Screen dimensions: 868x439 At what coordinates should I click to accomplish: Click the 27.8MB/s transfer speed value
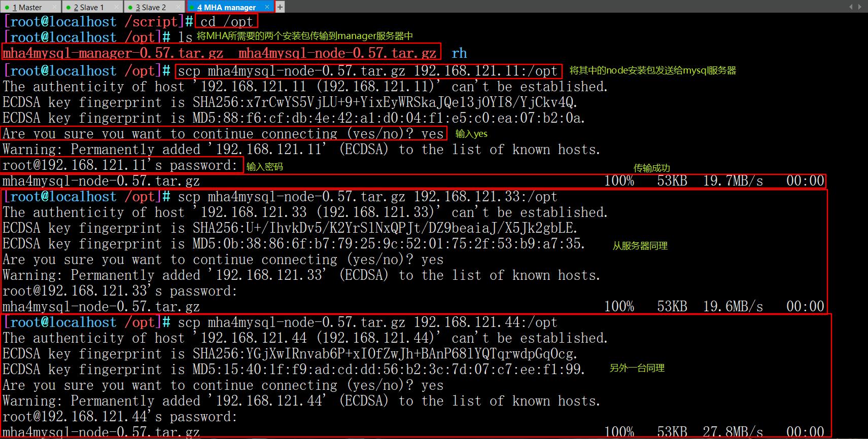[733, 432]
